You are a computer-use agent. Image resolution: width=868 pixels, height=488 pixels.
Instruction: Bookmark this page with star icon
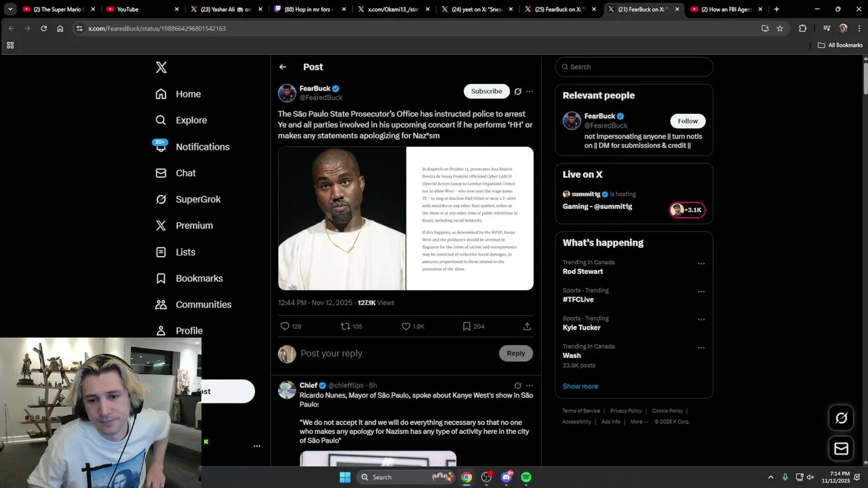(780, 28)
